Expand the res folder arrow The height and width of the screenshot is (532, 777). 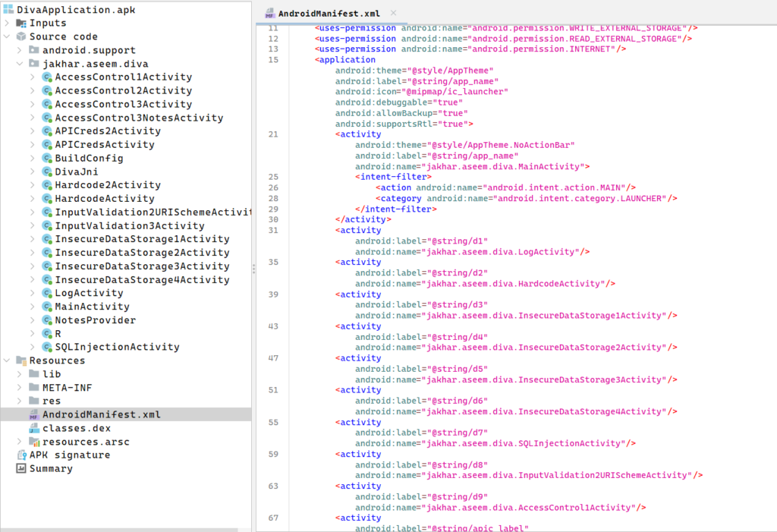pyautogui.click(x=20, y=401)
